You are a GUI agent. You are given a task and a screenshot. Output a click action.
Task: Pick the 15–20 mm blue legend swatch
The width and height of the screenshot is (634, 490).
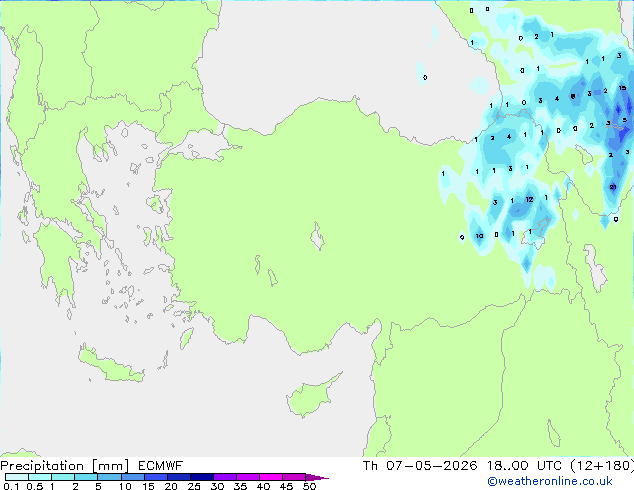pos(155,477)
